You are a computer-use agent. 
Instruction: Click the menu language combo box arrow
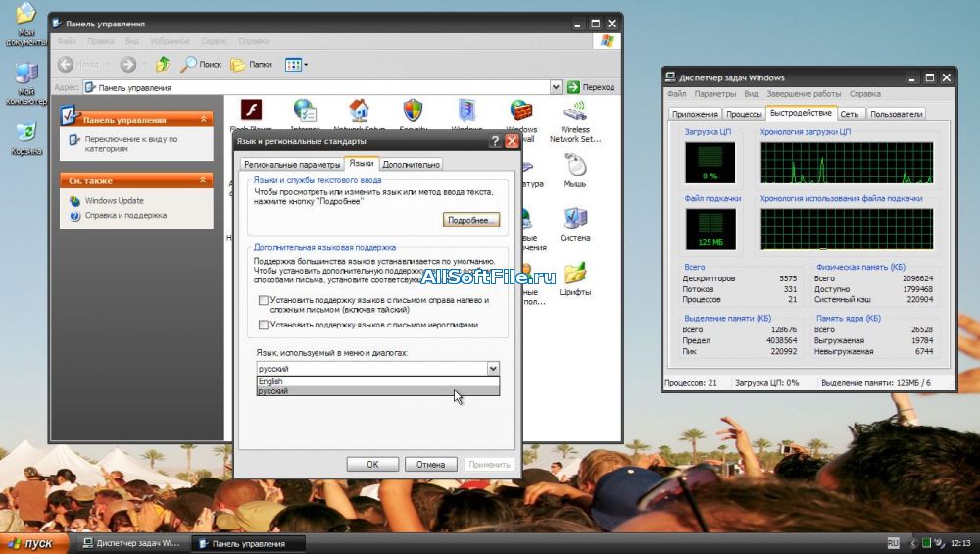click(493, 369)
